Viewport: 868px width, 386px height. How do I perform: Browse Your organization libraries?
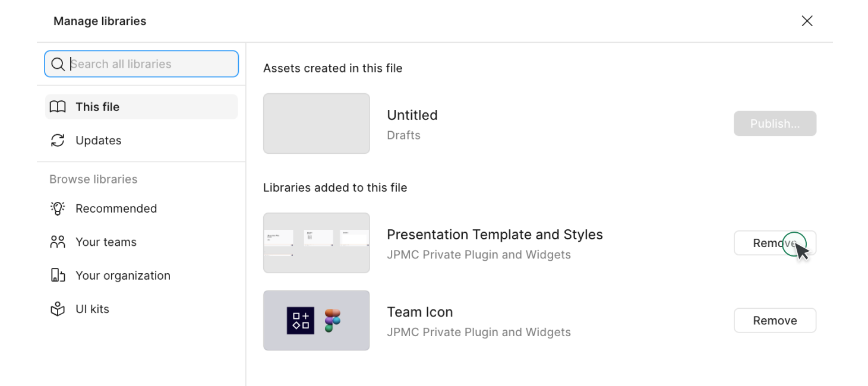(122, 275)
